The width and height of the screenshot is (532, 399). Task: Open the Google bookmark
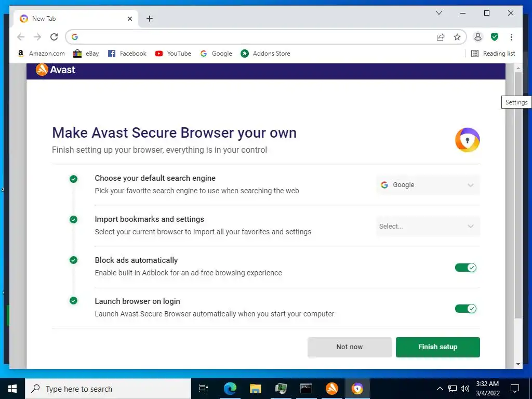(x=216, y=54)
